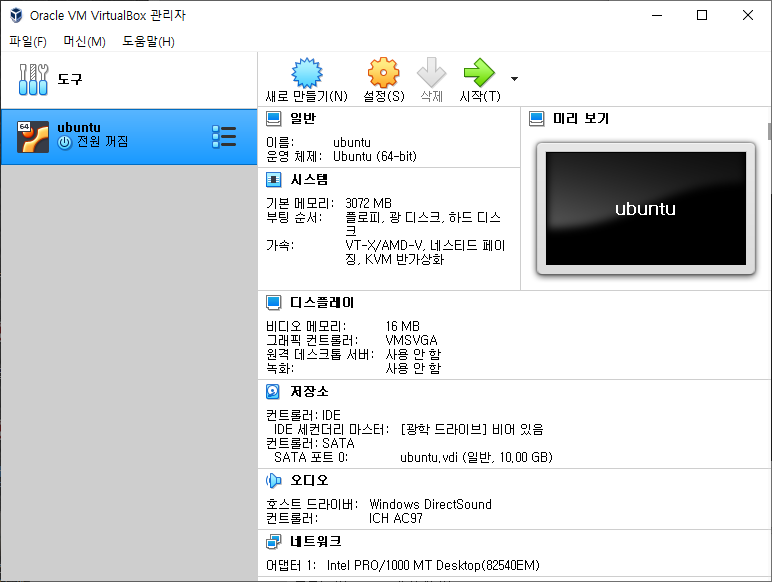Image resolution: width=772 pixels, height=582 pixels.
Task: Click the VMSVGA graphics controller value
Action: coord(411,340)
